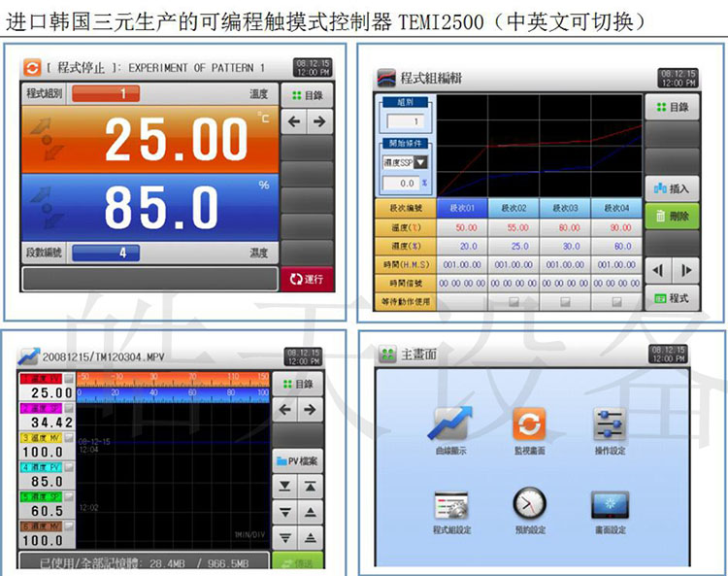The height and width of the screenshot is (576, 728).
Task: Open the 畫面設定 display settings icon
Action: (x=611, y=505)
